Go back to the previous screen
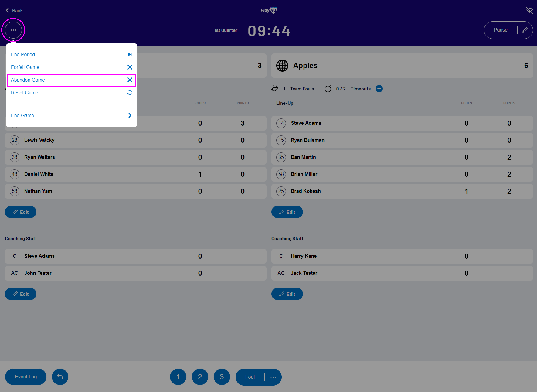537x392 pixels. [x=14, y=10]
